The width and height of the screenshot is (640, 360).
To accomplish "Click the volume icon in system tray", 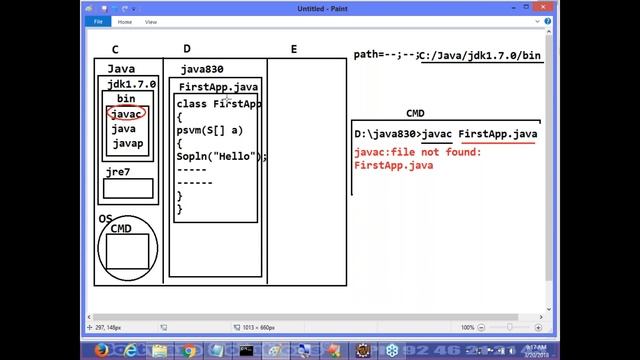I will (x=511, y=351).
